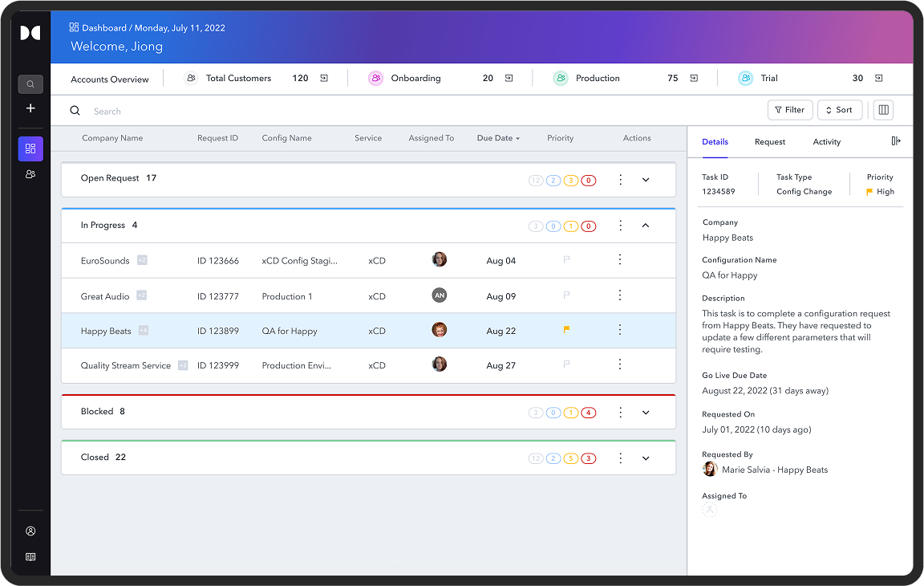
Task: Switch to the Activity tab
Action: pyautogui.click(x=826, y=142)
